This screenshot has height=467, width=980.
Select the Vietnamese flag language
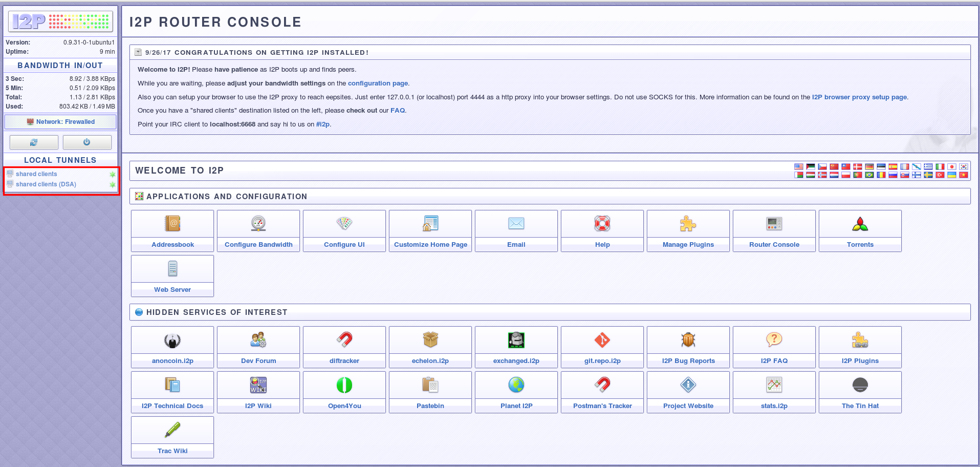(x=964, y=175)
